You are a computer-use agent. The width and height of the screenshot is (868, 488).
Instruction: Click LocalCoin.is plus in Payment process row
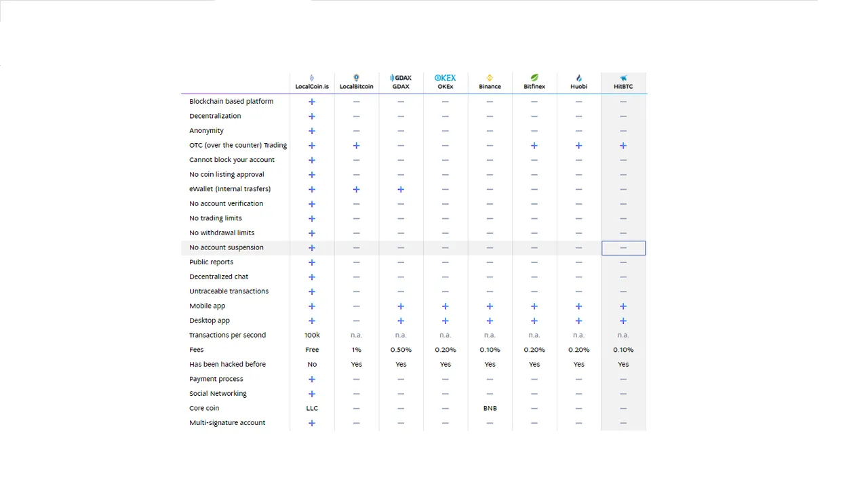[312, 380]
